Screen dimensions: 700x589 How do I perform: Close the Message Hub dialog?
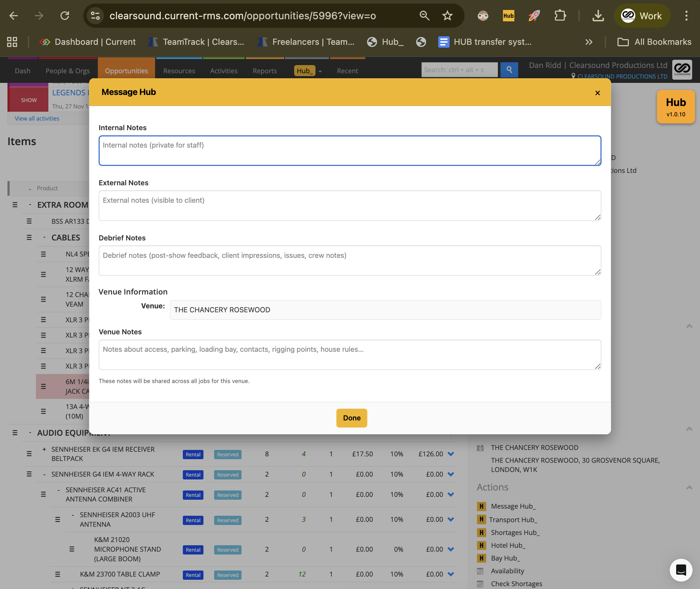[598, 93]
